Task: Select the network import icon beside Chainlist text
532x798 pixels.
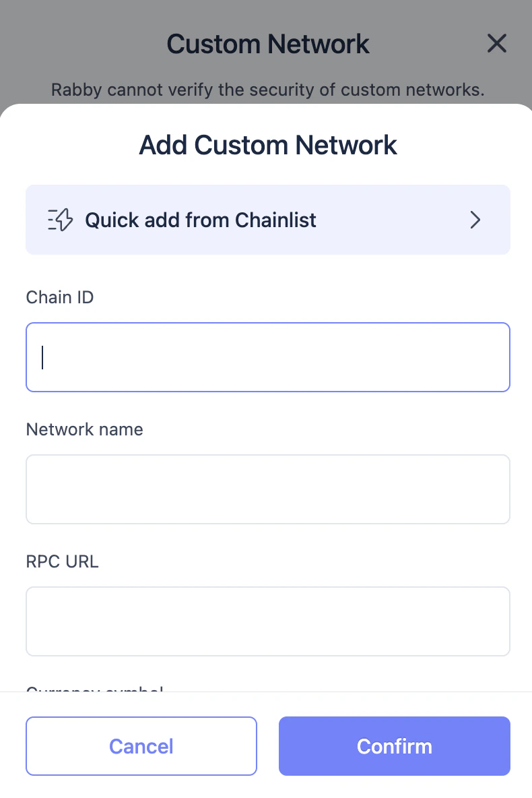Action: (x=59, y=220)
